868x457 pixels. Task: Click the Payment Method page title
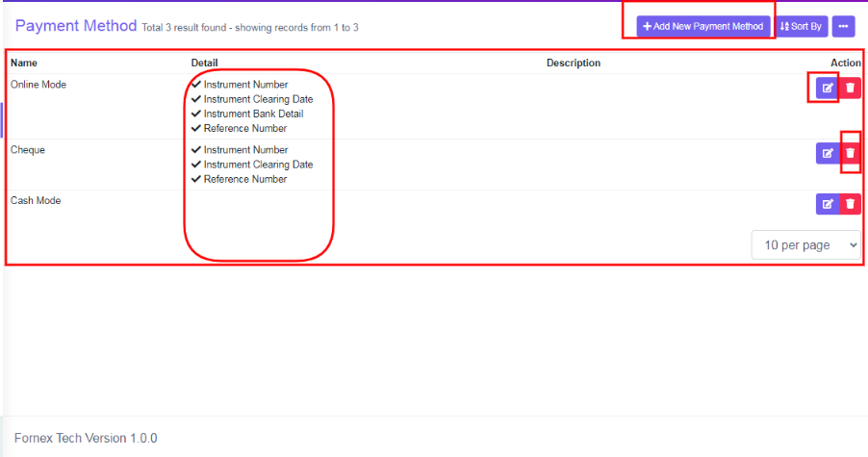coord(76,25)
